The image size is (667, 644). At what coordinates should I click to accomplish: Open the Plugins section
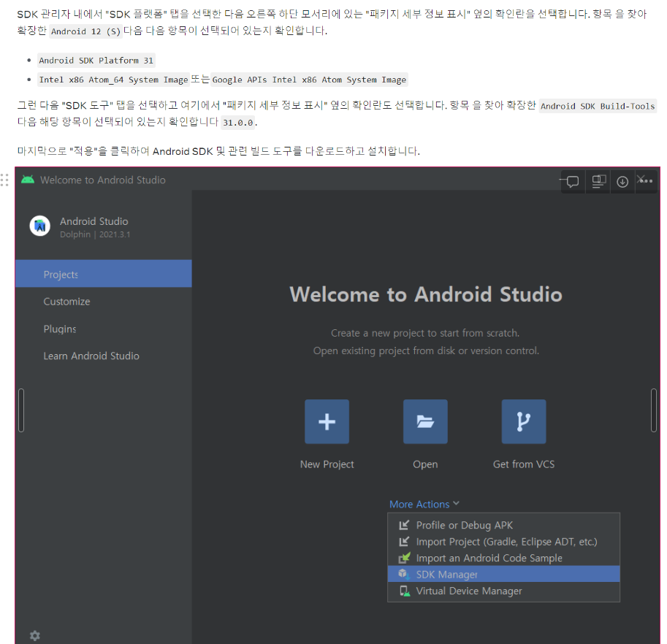coord(60,329)
